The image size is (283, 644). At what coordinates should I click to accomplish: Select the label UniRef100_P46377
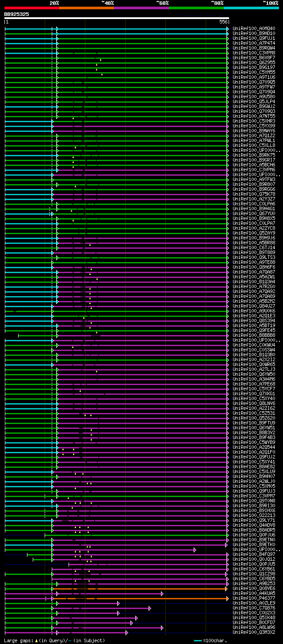tap(254, 598)
